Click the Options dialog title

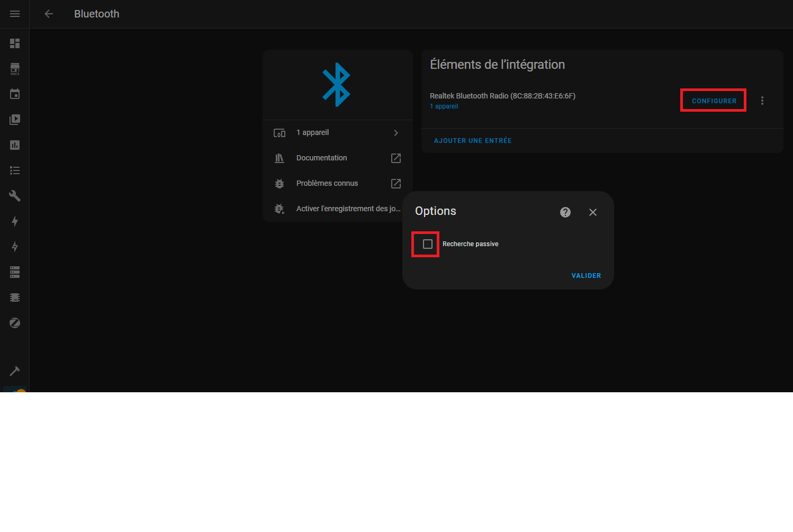pyautogui.click(x=436, y=211)
